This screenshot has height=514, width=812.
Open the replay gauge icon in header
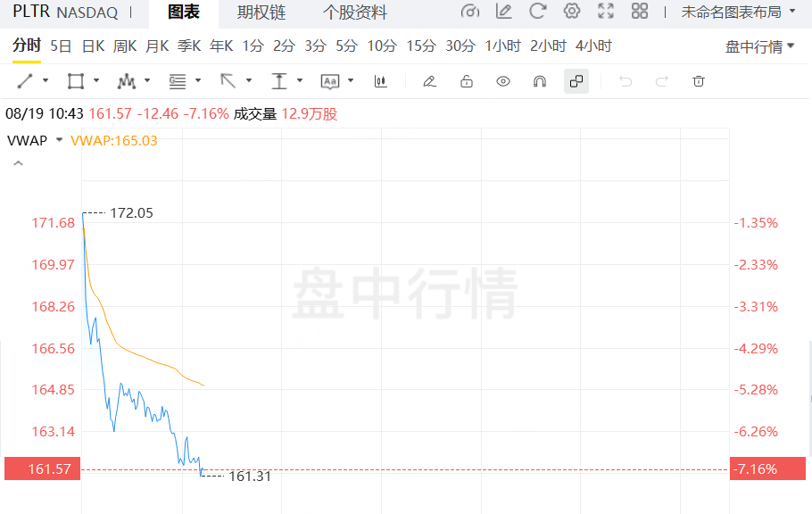click(x=469, y=11)
